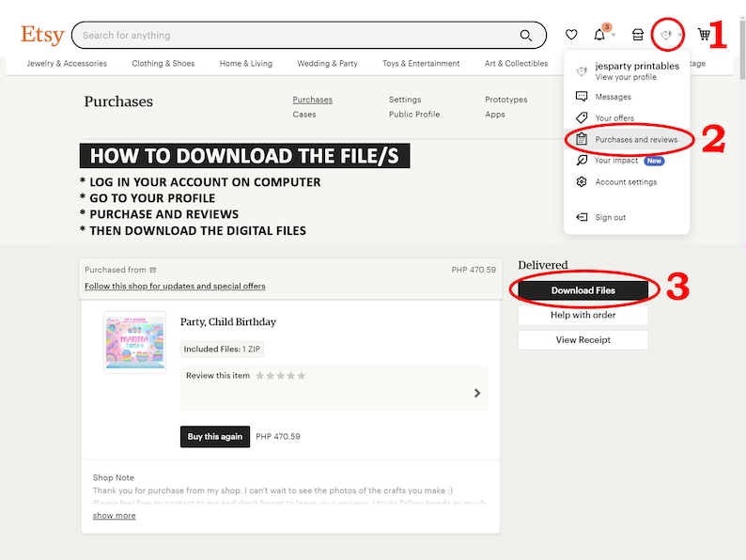Open Clothing & Shoes category
Viewport: 746px width, 560px height.
pyautogui.click(x=163, y=63)
